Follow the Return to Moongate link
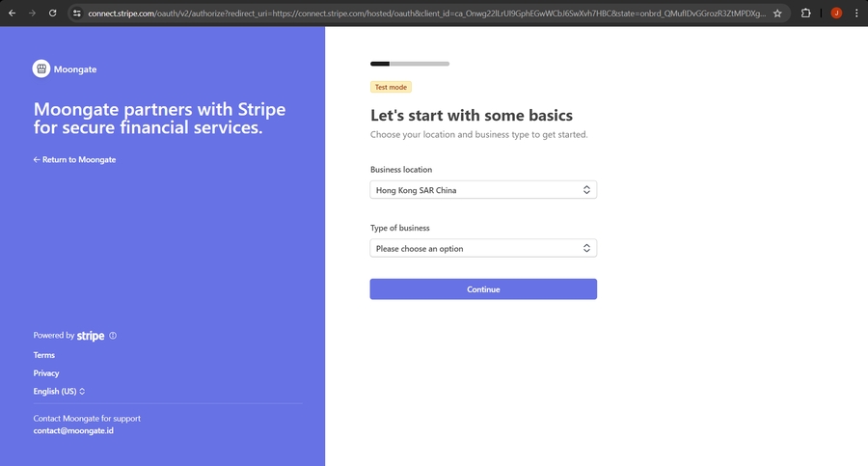 [x=74, y=159]
